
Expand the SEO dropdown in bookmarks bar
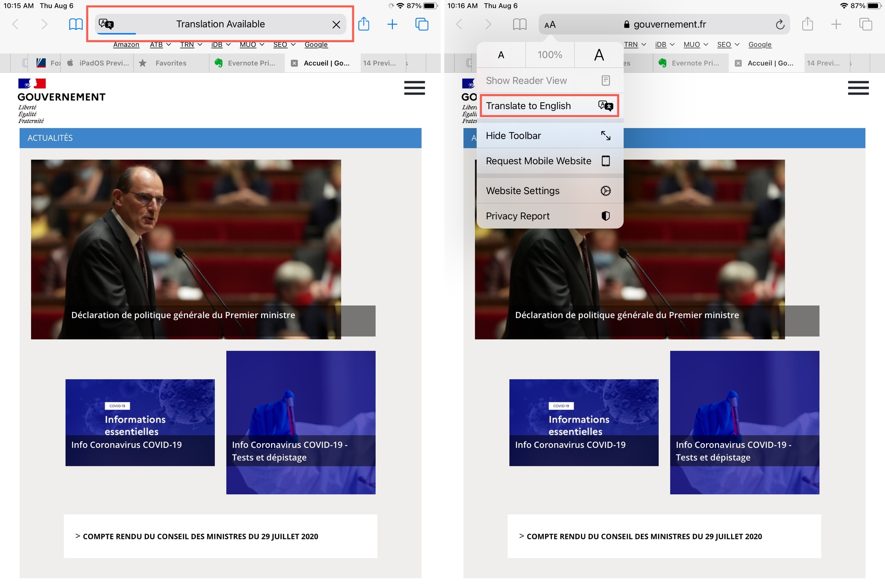284,45
